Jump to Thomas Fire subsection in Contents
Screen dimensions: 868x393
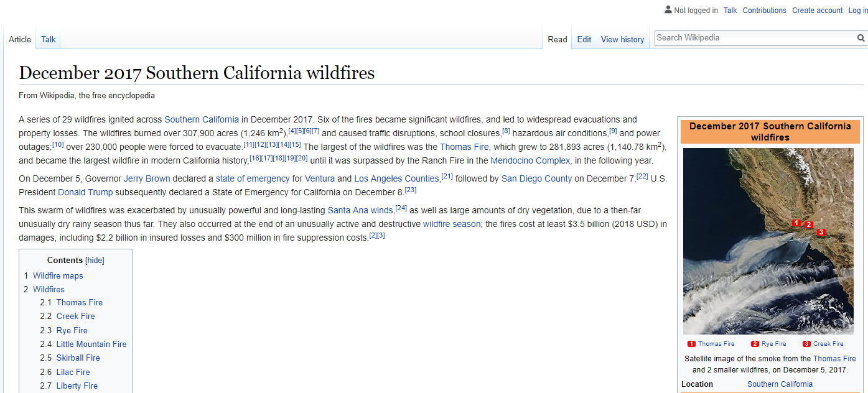click(x=80, y=303)
